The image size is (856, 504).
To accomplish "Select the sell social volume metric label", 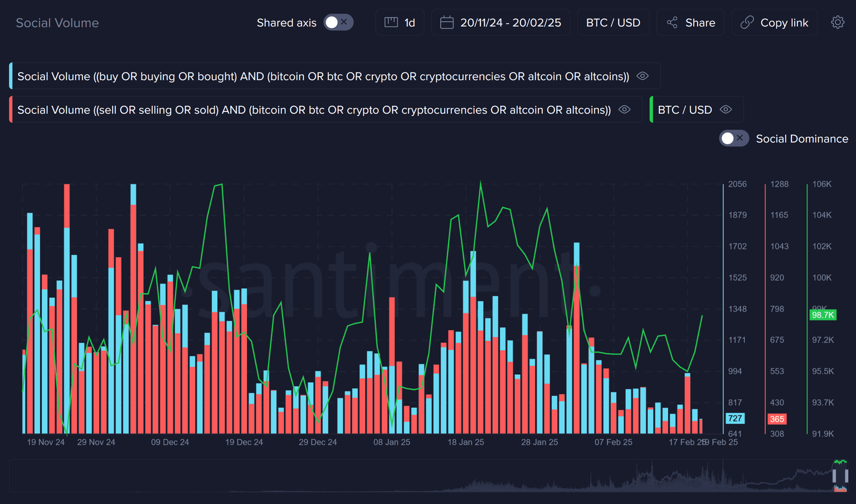I will click(x=314, y=110).
